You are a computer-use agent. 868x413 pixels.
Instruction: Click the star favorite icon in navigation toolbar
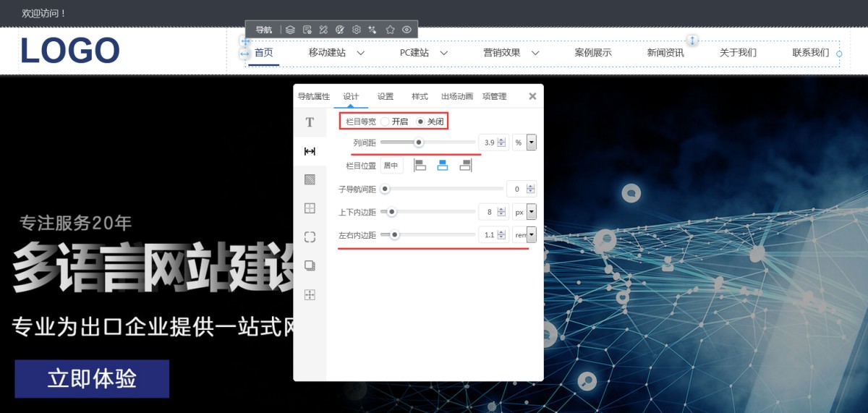(x=390, y=30)
